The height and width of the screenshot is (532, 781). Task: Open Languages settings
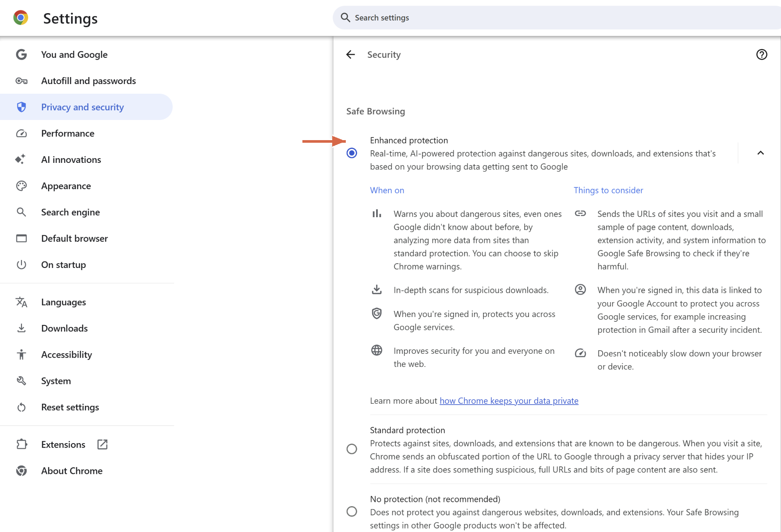[86, 302]
